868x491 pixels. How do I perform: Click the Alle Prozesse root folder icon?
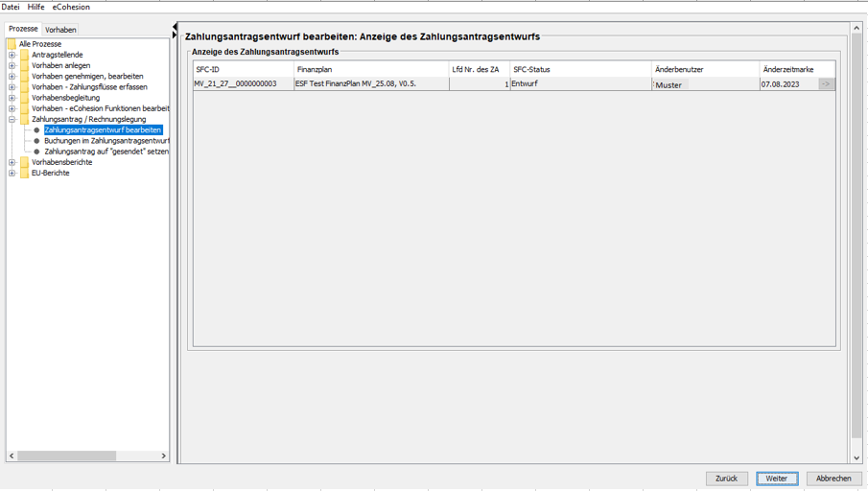click(12, 44)
